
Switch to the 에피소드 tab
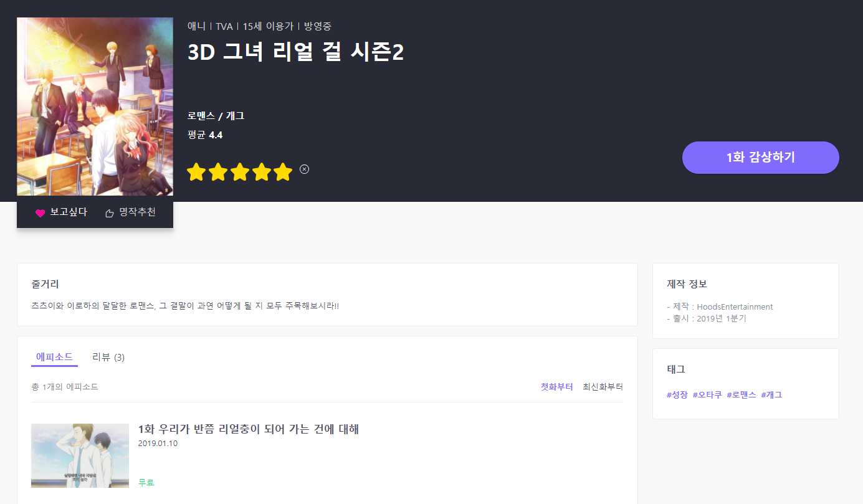pyautogui.click(x=54, y=357)
